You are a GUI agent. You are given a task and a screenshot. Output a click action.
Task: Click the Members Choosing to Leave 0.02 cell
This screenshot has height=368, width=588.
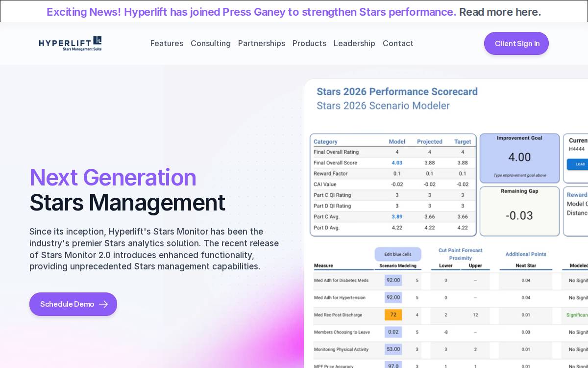click(x=393, y=332)
